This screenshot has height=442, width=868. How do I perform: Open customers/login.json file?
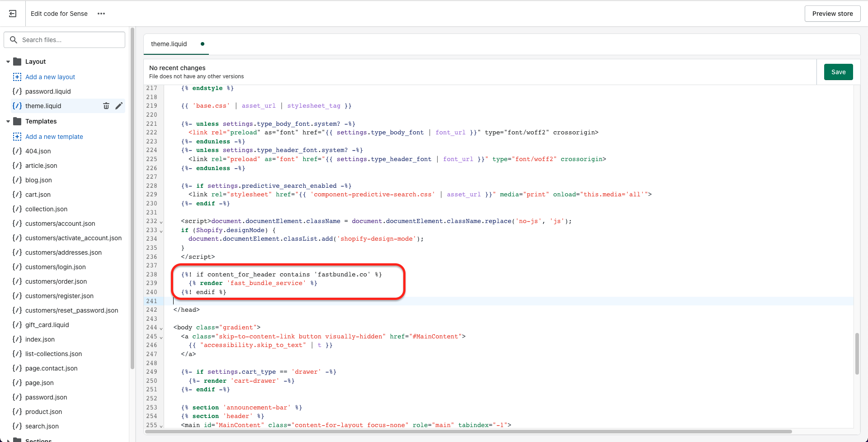[x=56, y=267]
